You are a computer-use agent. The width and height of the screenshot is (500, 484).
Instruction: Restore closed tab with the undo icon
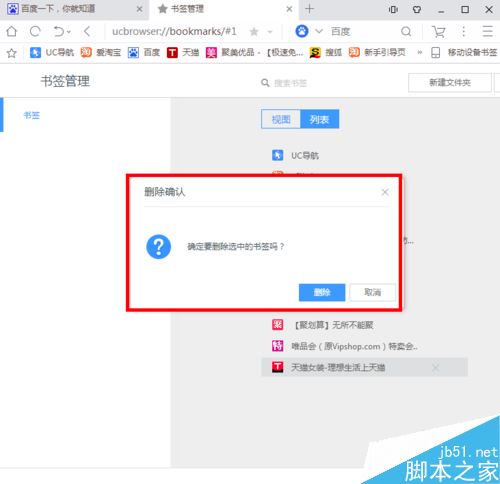pos(59,32)
